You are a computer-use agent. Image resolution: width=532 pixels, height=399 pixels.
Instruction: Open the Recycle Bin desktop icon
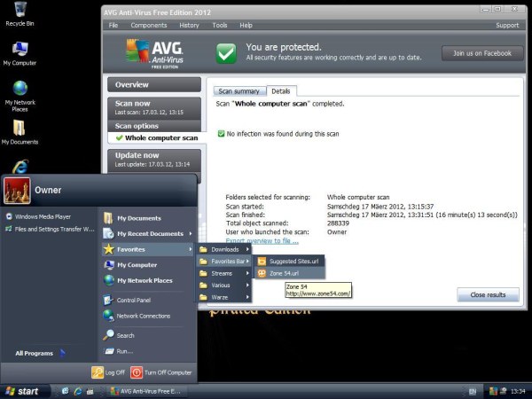[20, 14]
